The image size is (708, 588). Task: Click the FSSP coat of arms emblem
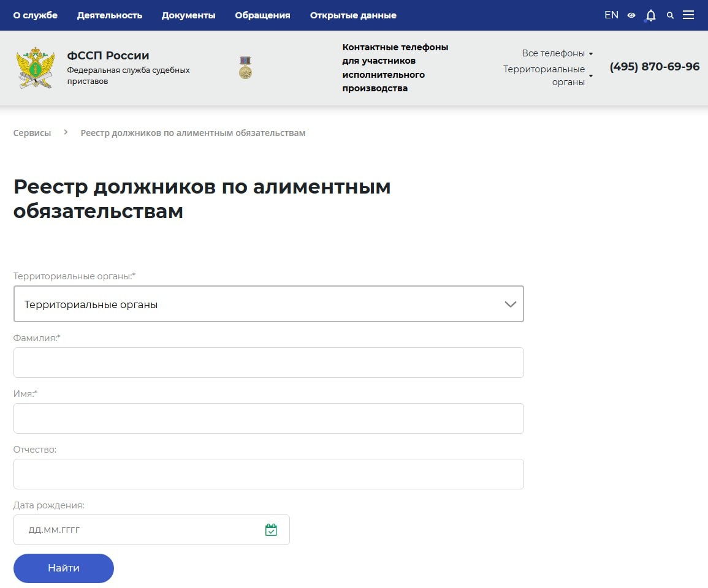(x=36, y=67)
